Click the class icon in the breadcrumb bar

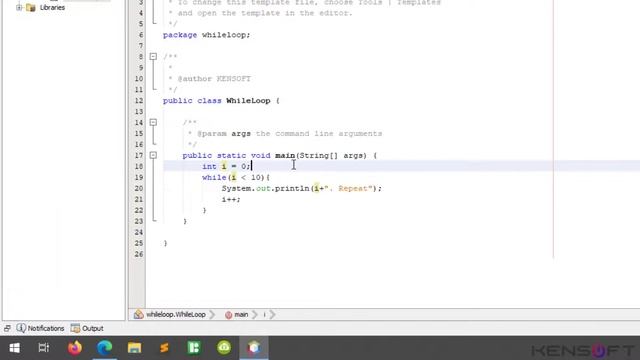139,314
